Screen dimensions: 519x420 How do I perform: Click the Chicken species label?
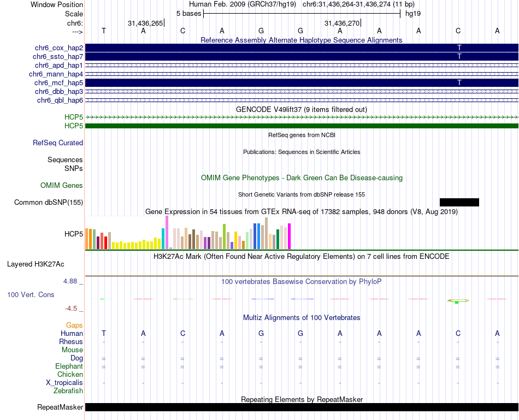click(x=70, y=374)
